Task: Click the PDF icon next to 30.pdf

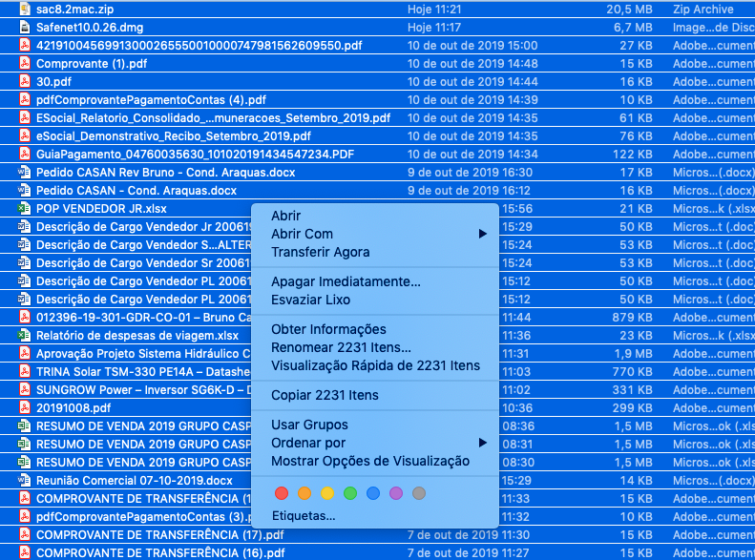Action: pyautogui.click(x=25, y=81)
